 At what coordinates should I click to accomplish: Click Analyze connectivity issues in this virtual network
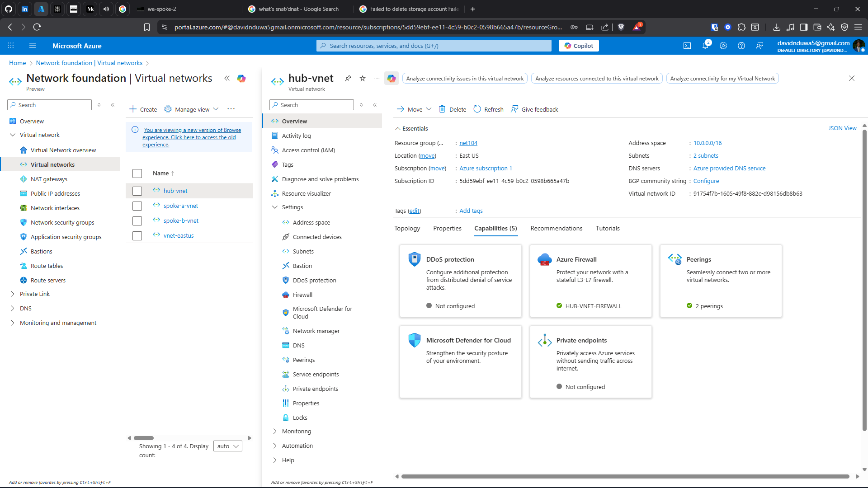pyautogui.click(x=465, y=78)
